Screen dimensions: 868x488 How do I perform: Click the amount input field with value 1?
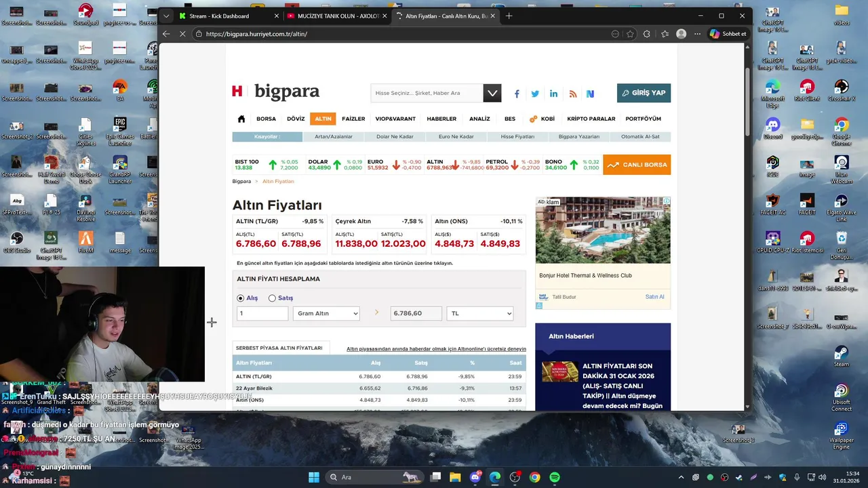coord(262,313)
